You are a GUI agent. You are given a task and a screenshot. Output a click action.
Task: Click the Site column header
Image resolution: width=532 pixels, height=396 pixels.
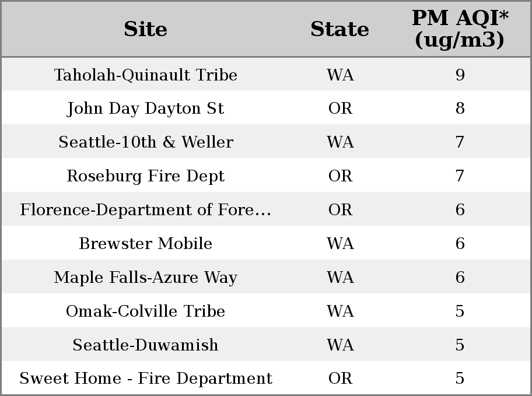tap(145, 29)
